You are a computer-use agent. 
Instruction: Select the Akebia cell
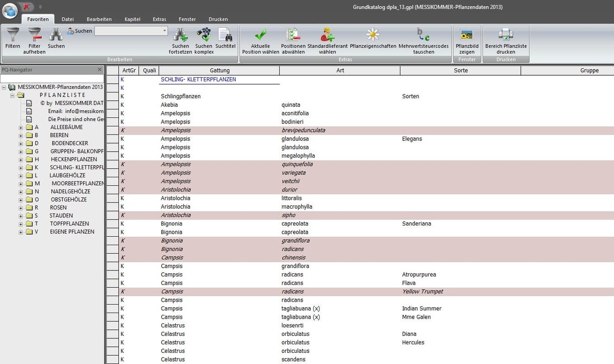[x=220, y=105]
